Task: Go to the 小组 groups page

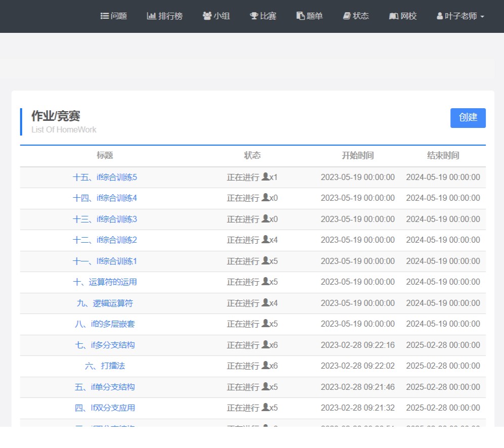Action: [x=216, y=16]
